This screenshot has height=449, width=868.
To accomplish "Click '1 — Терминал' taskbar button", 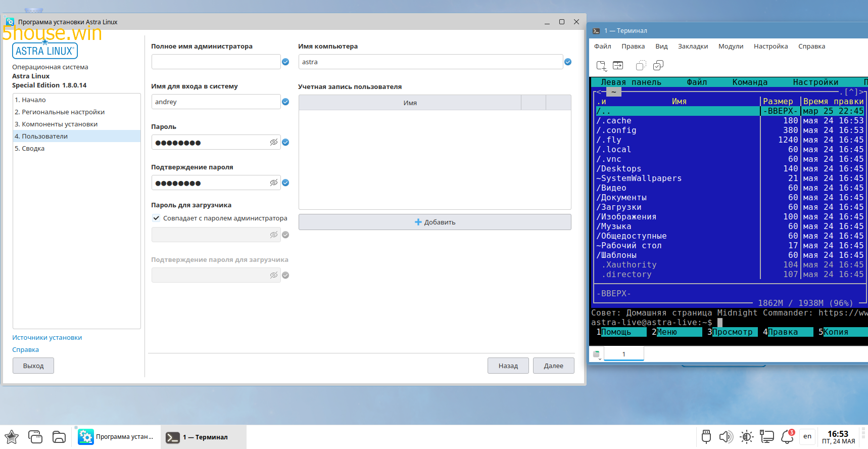I will pos(204,437).
